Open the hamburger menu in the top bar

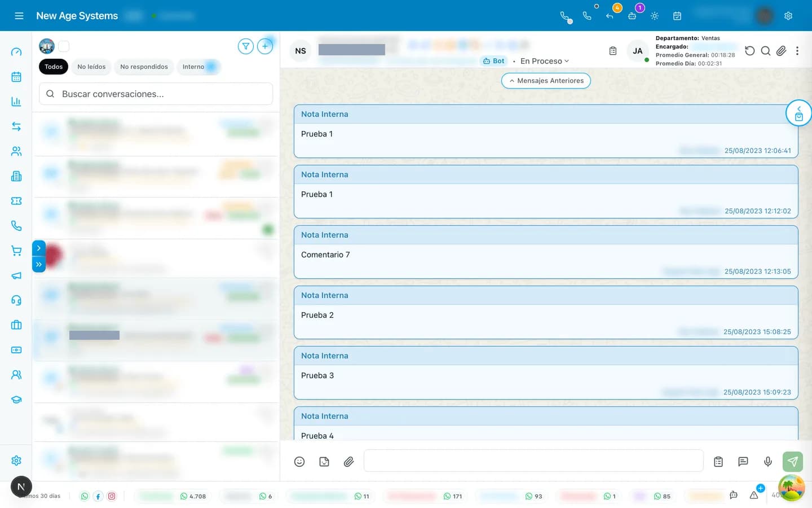pos(19,16)
